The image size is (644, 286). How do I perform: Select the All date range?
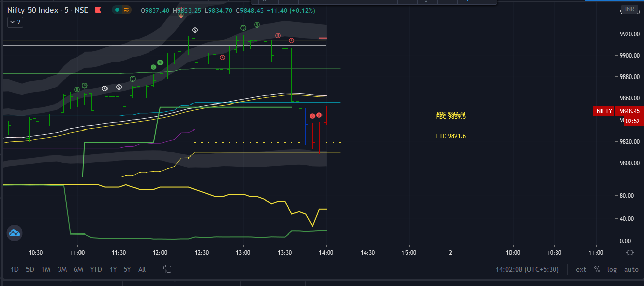point(142,269)
